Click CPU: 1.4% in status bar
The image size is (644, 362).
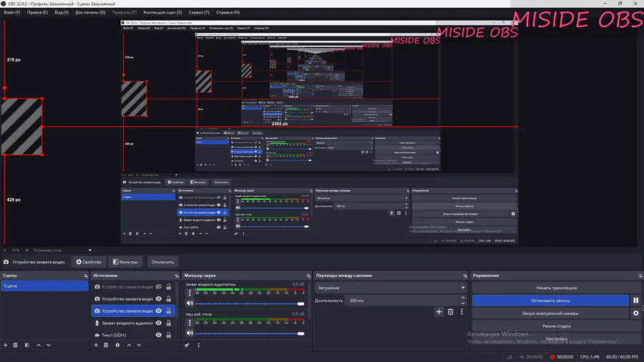click(x=590, y=357)
